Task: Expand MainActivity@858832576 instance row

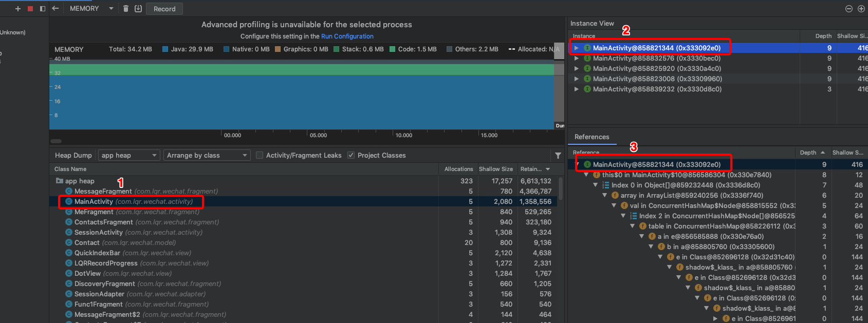Action: click(x=577, y=58)
